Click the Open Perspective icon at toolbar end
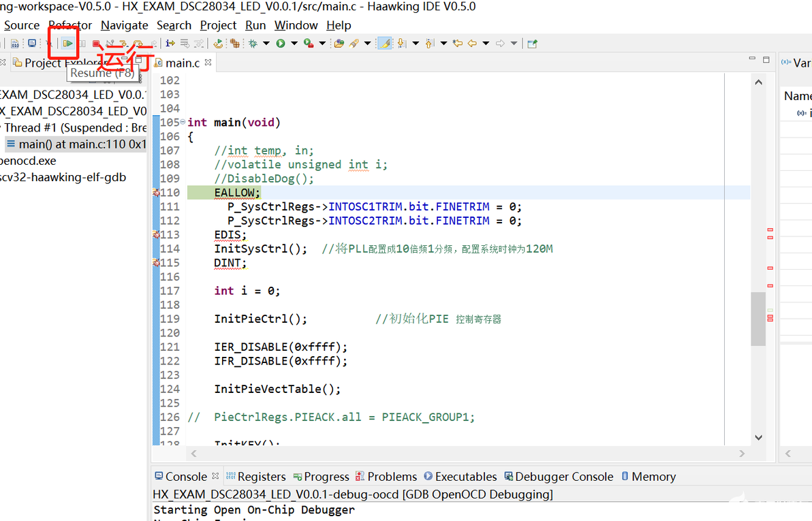The width and height of the screenshot is (812, 521). (x=532, y=44)
